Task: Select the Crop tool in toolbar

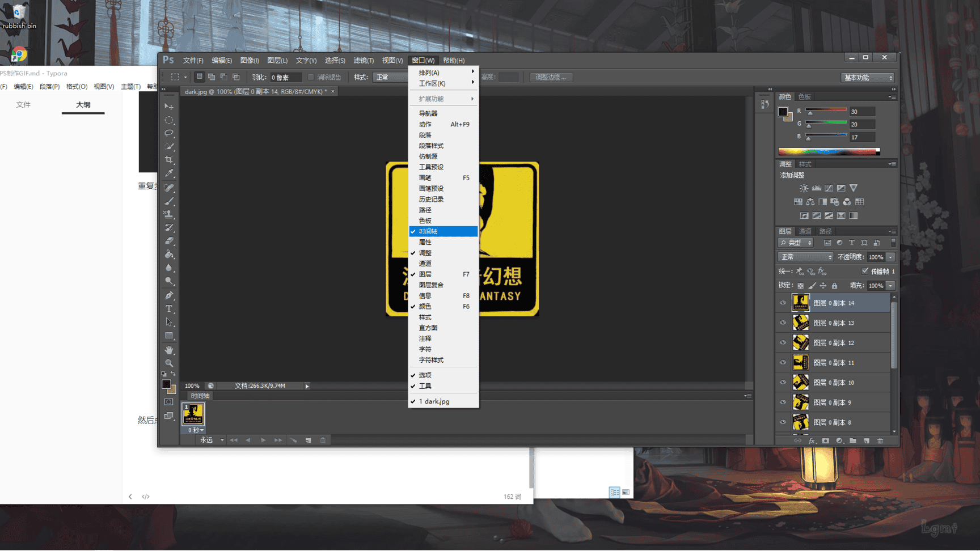Action: pyautogui.click(x=169, y=160)
